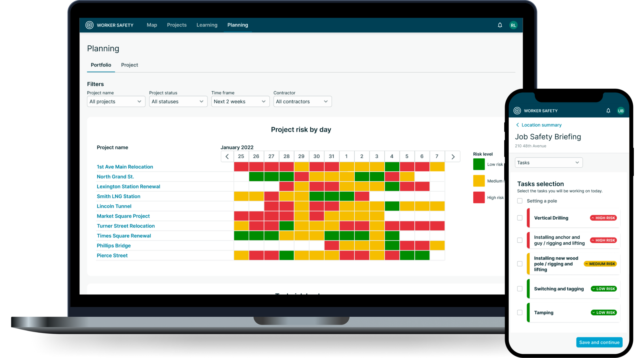Select the Contractor filter dropdown
Viewport: 644px width, 358px height.
(301, 101)
